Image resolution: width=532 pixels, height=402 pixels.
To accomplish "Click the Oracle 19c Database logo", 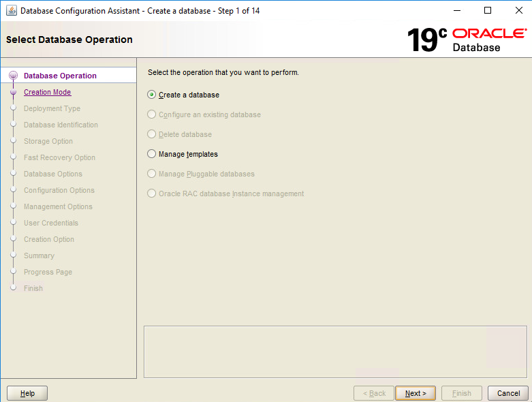I will click(x=467, y=40).
